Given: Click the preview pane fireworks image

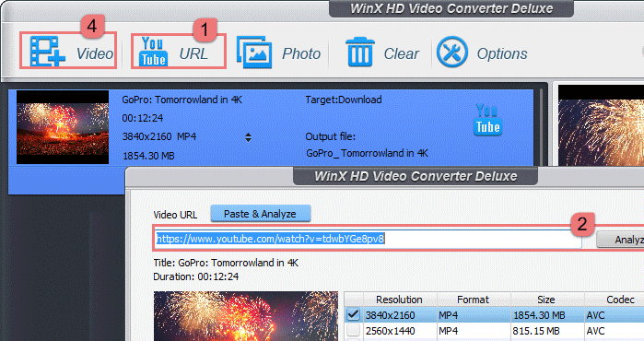Looking at the screenshot, I should click(x=602, y=125).
